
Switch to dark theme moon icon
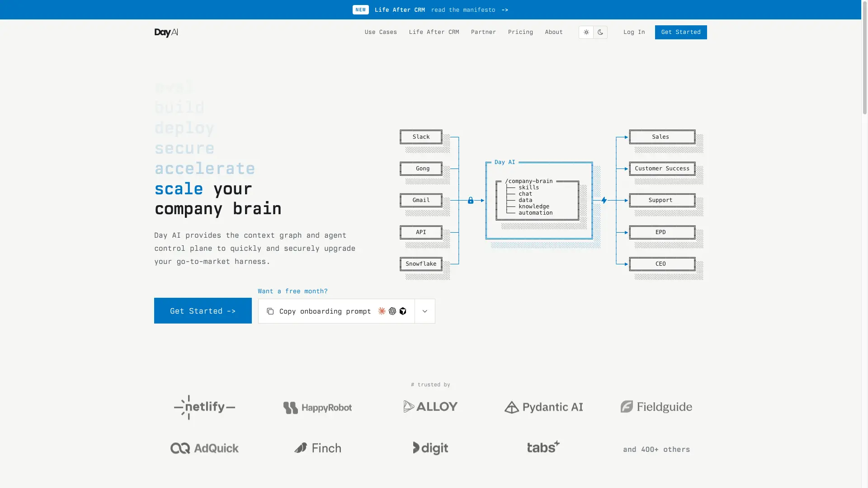(x=600, y=32)
